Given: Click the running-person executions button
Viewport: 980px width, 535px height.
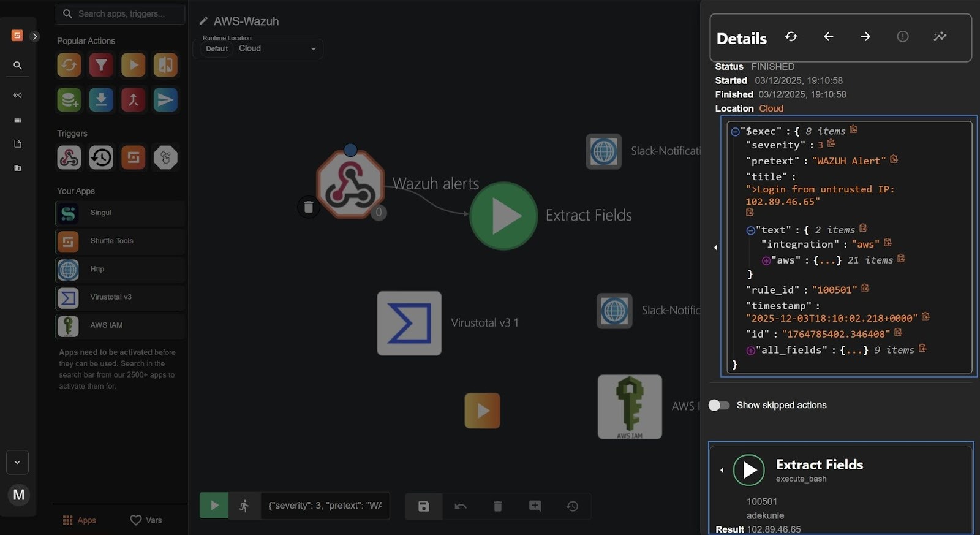Looking at the screenshot, I should coord(244,506).
